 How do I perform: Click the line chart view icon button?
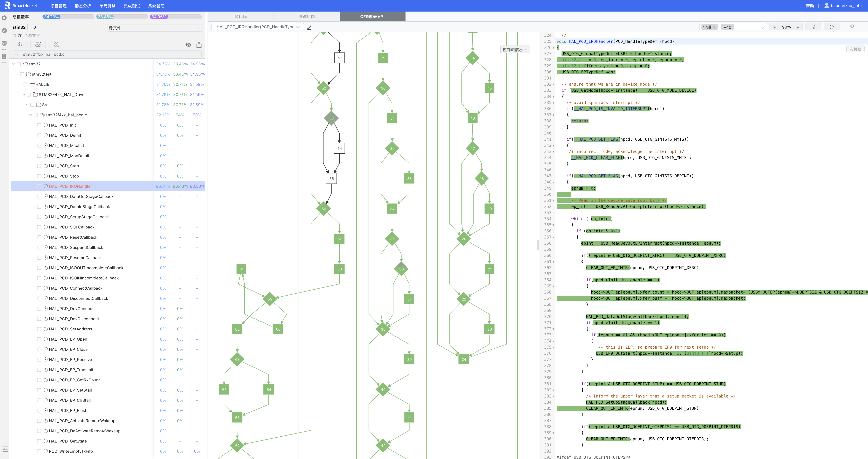point(38,45)
